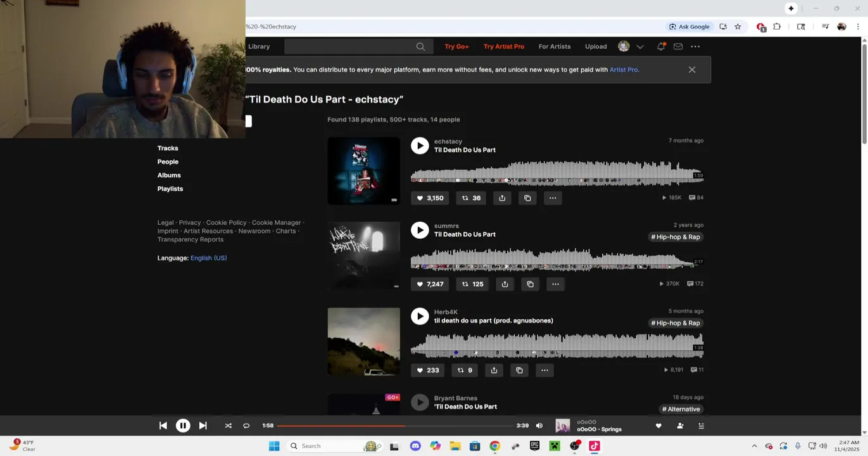
Task: Seek on the player progress bar
Action: 394,426
